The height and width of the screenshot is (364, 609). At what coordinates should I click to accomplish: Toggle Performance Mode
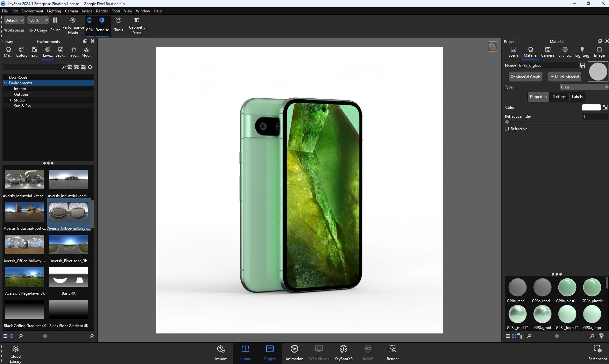coord(73,25)
